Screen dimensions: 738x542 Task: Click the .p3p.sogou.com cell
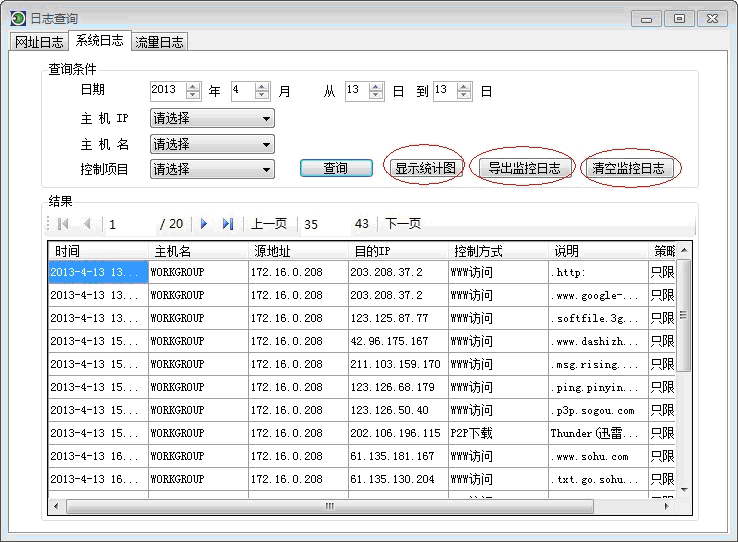[x=598, y=410]
